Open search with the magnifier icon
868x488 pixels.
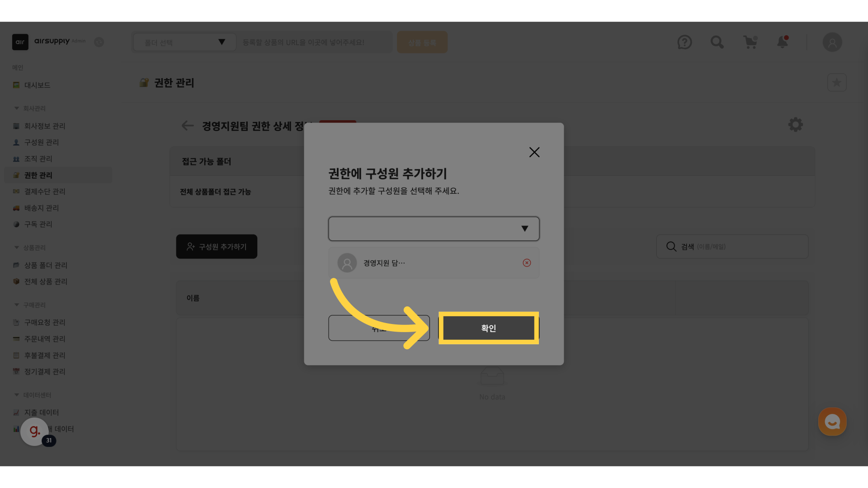coord(717,42)
